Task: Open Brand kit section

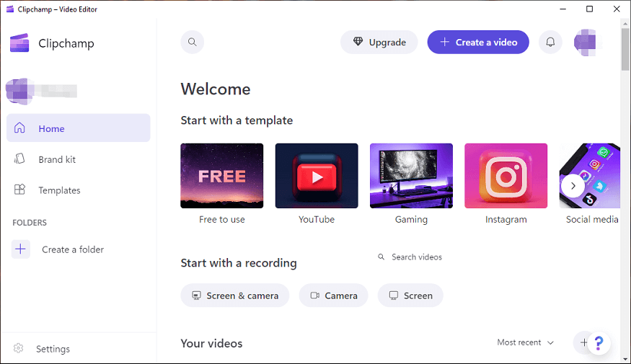Action: point(79,159)
